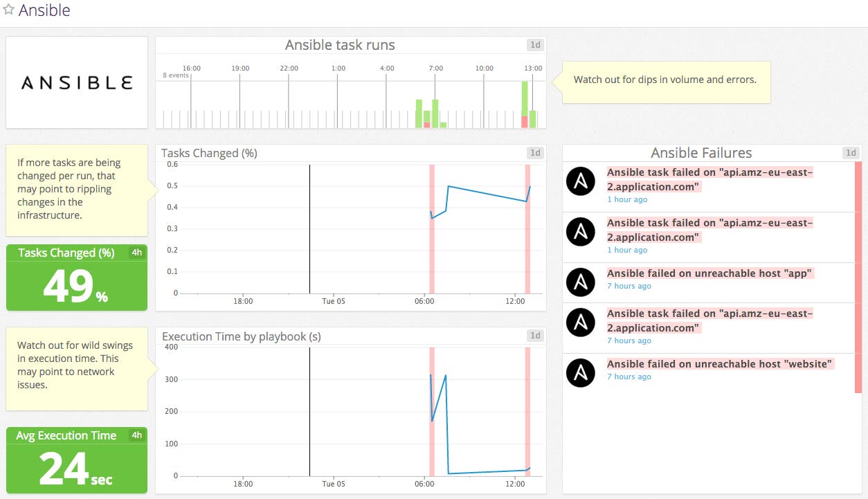
Task: Open the 1d selector on Tasks Changed chart
Action: 535,152
